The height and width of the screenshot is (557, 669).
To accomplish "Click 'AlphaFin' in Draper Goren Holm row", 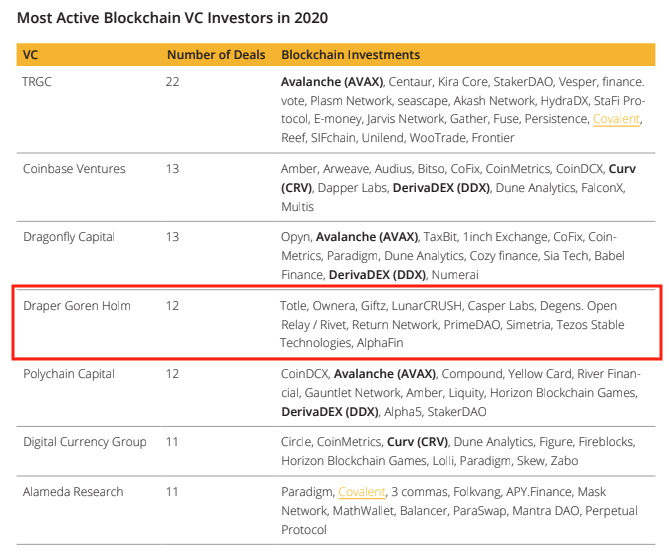I will 380,343.
